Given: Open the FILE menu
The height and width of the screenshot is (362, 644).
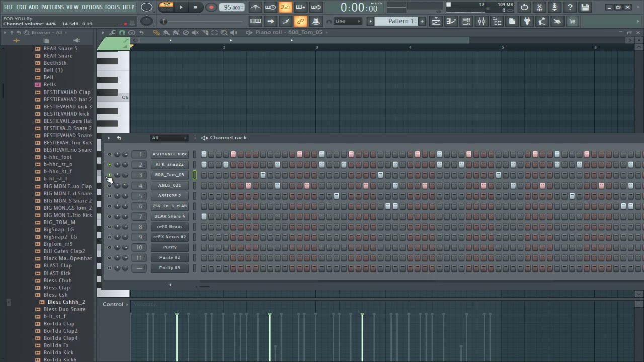Looking at the screenshot, I should click(9, 7).
